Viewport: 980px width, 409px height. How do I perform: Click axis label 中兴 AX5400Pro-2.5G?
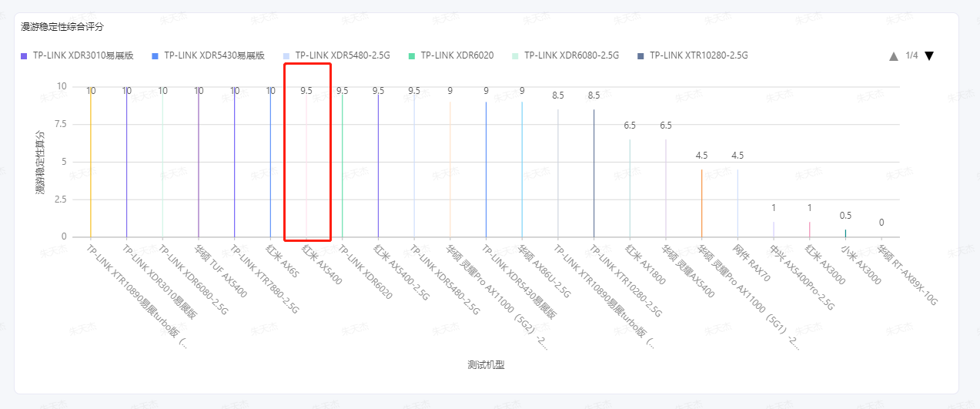point(801,277)
